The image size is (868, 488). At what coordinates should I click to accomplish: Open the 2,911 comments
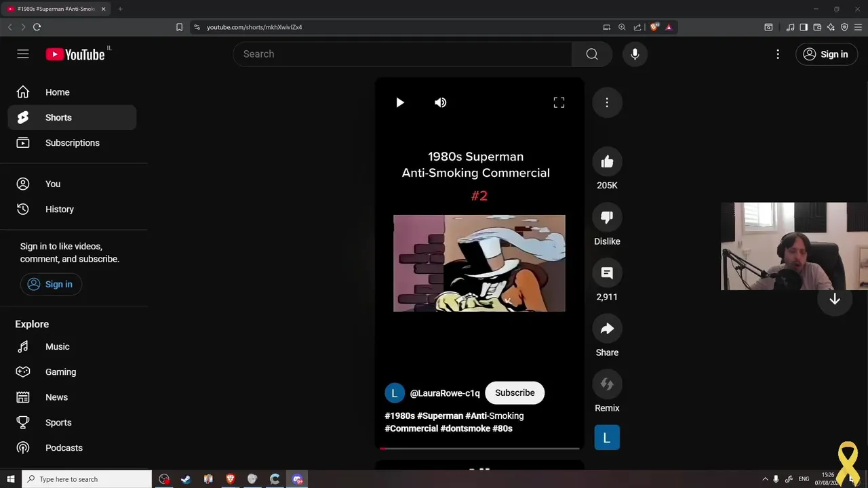tap(607, 273)
